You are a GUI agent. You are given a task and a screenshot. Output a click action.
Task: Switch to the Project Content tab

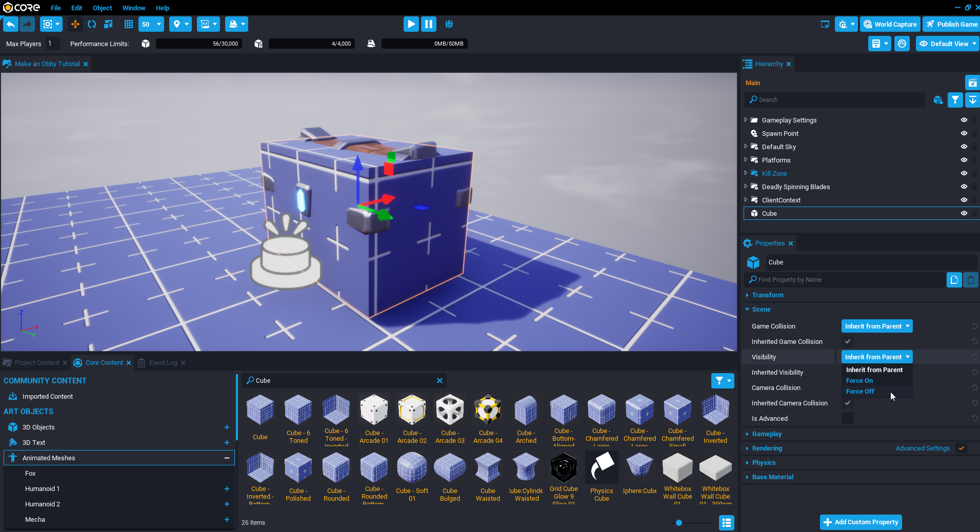(37, 363)
